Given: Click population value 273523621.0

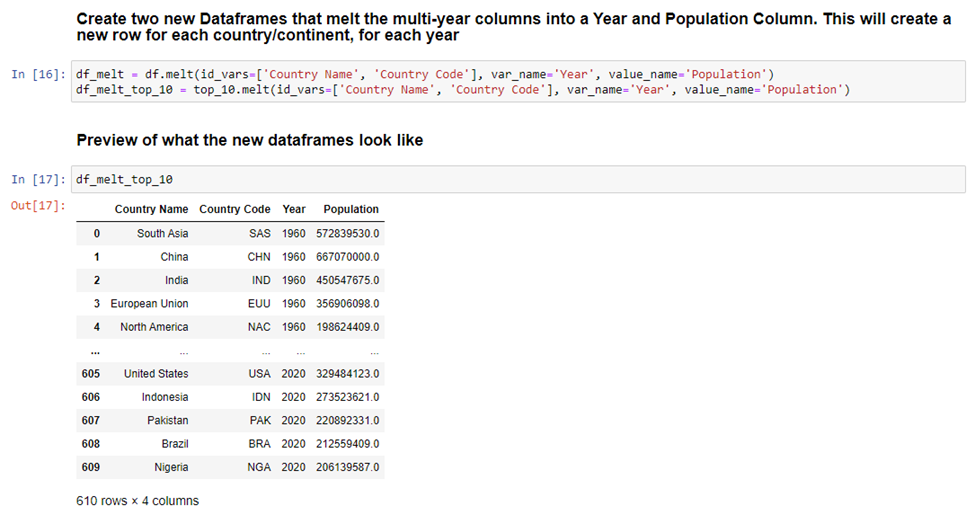Looking at the screenshot, I should [x=348, y=397].
